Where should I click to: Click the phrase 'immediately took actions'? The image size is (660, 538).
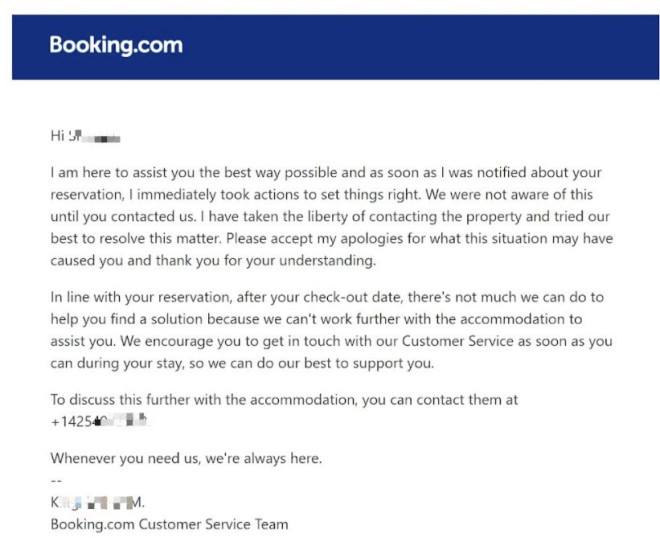[x=218, y=194]
